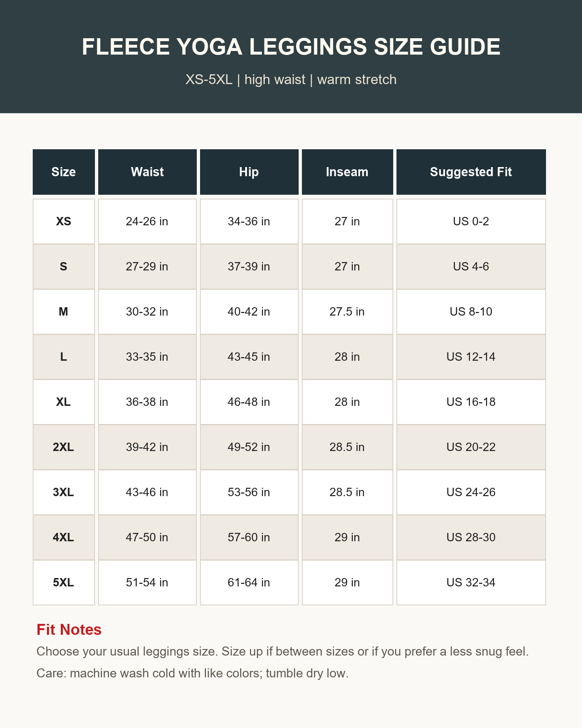Click the Inseam column header
Viewport: 582px width, 728px height.
(347, 172)
